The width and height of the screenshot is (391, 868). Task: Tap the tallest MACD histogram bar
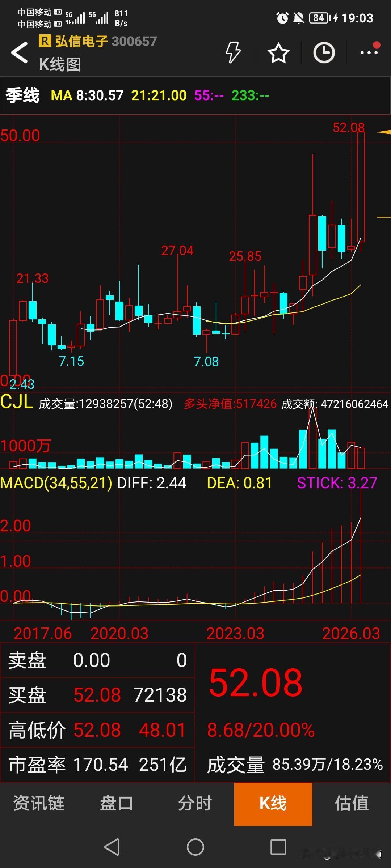361,545
